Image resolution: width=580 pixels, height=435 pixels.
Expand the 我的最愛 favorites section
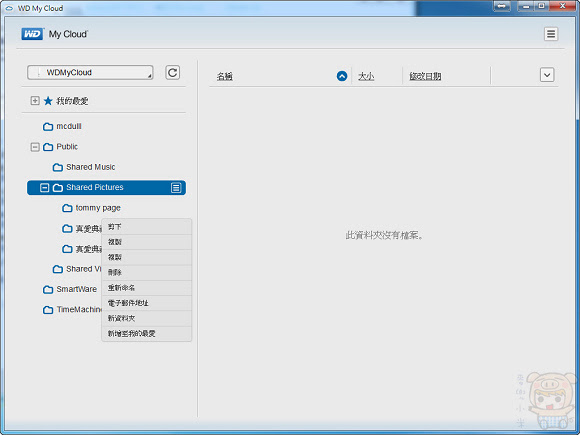click(35, 101)
